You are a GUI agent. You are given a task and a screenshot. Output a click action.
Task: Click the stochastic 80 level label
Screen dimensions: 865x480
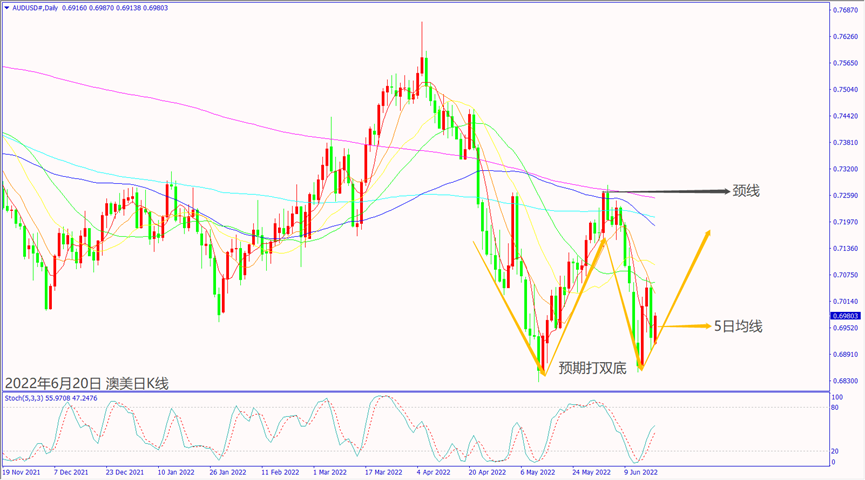(833, 407)
